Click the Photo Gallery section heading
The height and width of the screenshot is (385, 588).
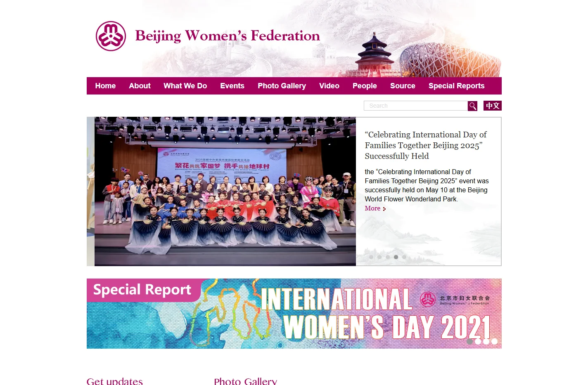[x=245, y=381]
